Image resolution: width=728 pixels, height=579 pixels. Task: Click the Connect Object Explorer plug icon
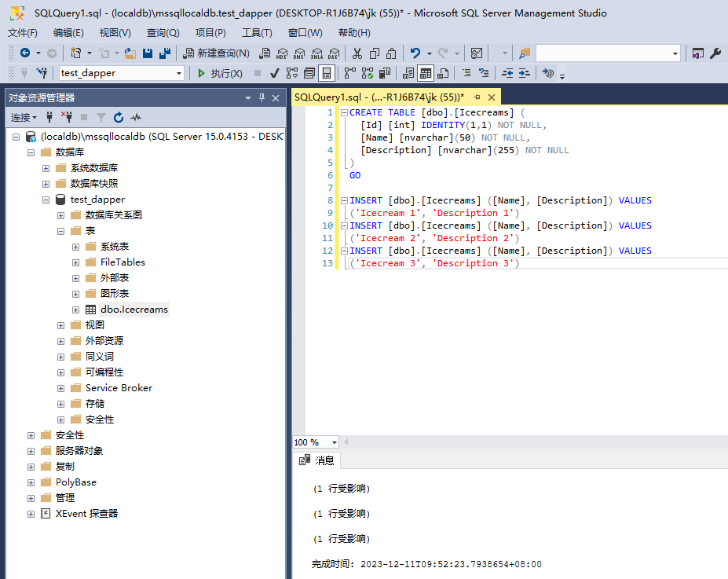click(x=49, y=117)
